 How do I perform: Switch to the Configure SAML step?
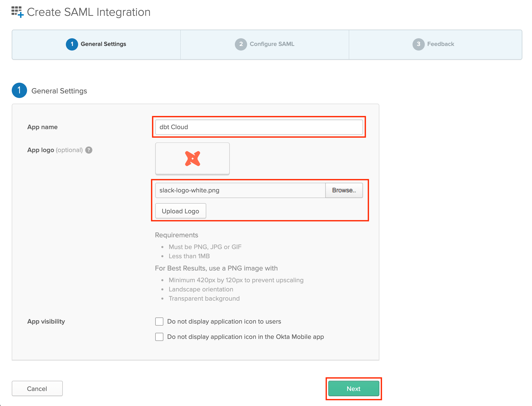pyautogui.click(x=272, y=44)
